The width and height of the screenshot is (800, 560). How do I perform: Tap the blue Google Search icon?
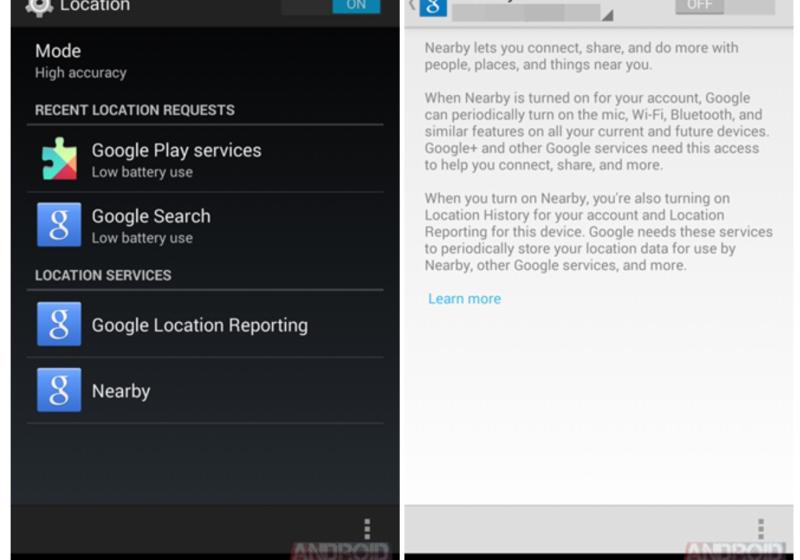tap(59, 225)
